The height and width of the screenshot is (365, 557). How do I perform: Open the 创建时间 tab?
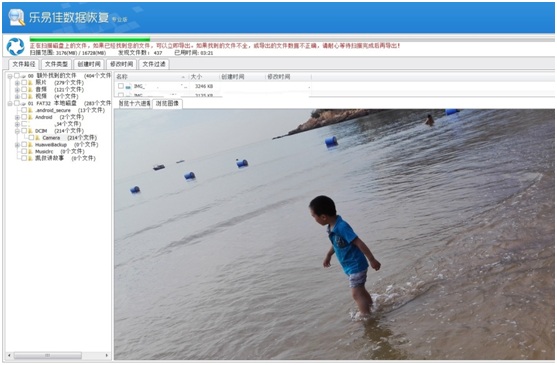89,64
